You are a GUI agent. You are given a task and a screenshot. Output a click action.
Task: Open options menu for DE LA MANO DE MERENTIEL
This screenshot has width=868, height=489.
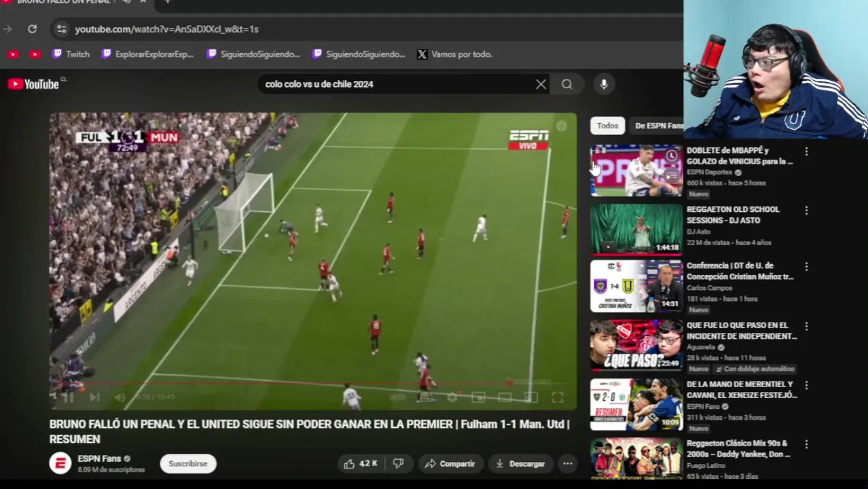tap(806, 385)
